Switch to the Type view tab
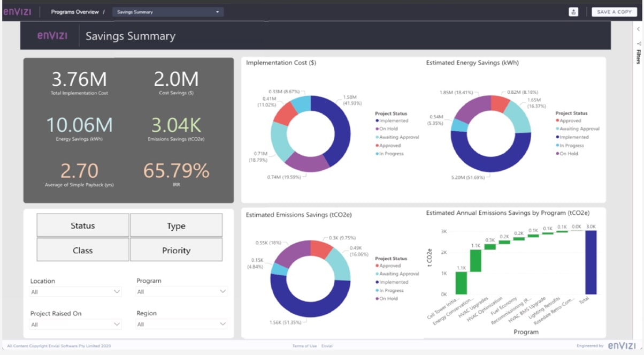The height and width of the screenshot is (355, 644). tap(176, 225)
